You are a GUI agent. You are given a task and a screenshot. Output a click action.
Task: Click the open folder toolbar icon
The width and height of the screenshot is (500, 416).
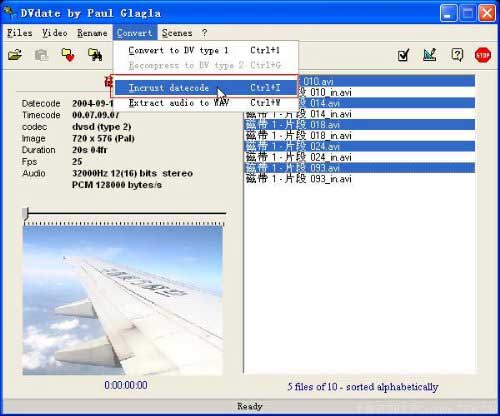pos(15,55)
